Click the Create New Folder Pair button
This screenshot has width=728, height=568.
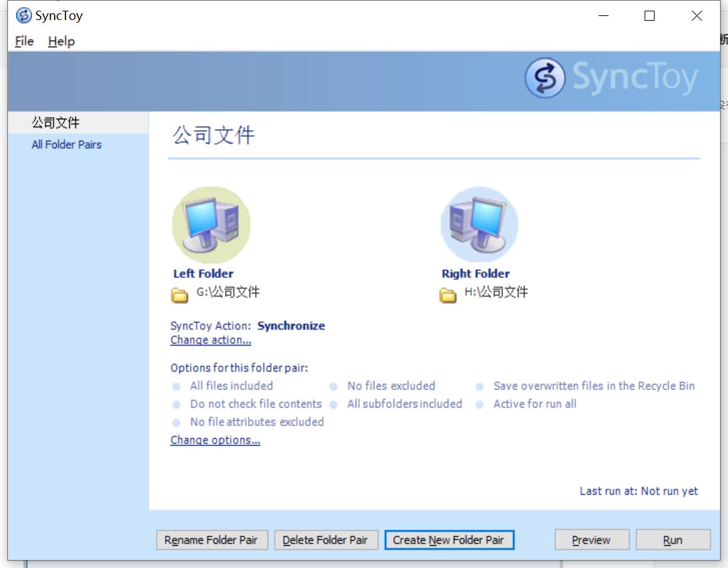tap(448, 540)
